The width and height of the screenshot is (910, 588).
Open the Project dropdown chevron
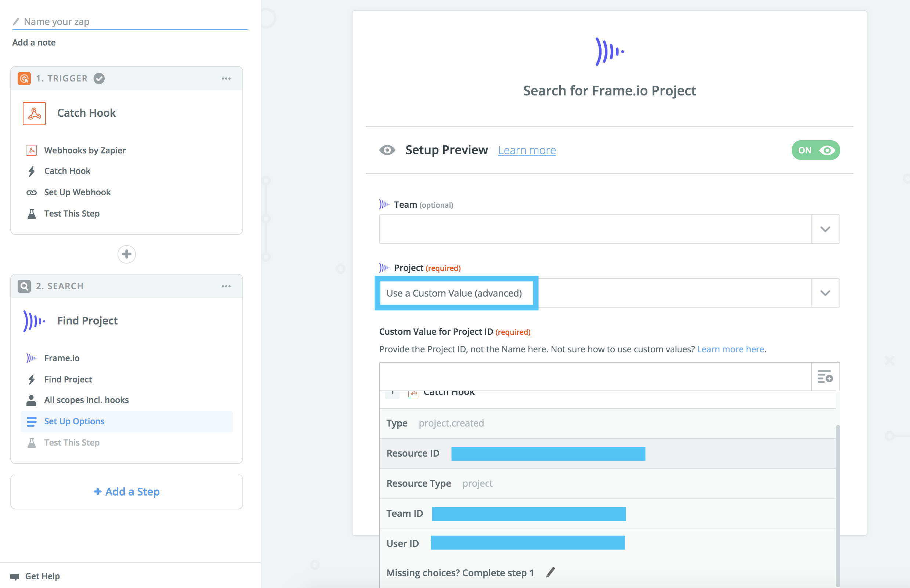click(825, 293)
